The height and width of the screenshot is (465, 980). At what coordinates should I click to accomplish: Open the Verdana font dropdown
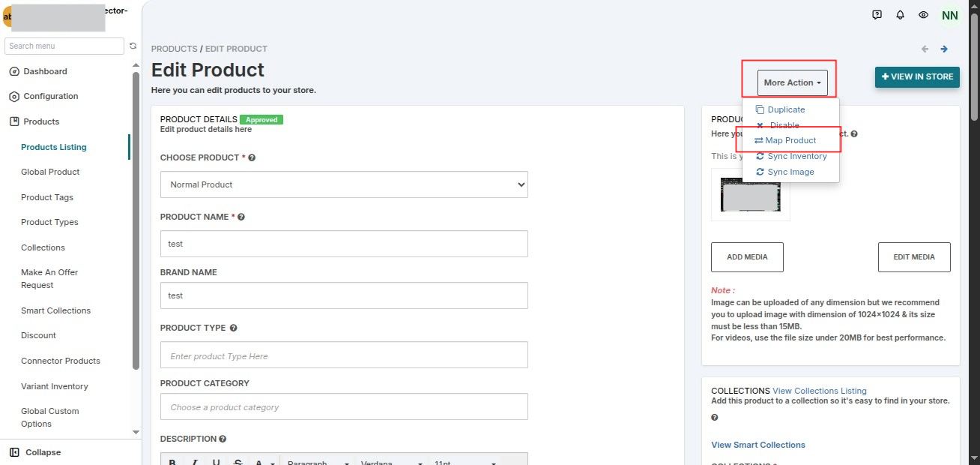(x=392, y=463)
